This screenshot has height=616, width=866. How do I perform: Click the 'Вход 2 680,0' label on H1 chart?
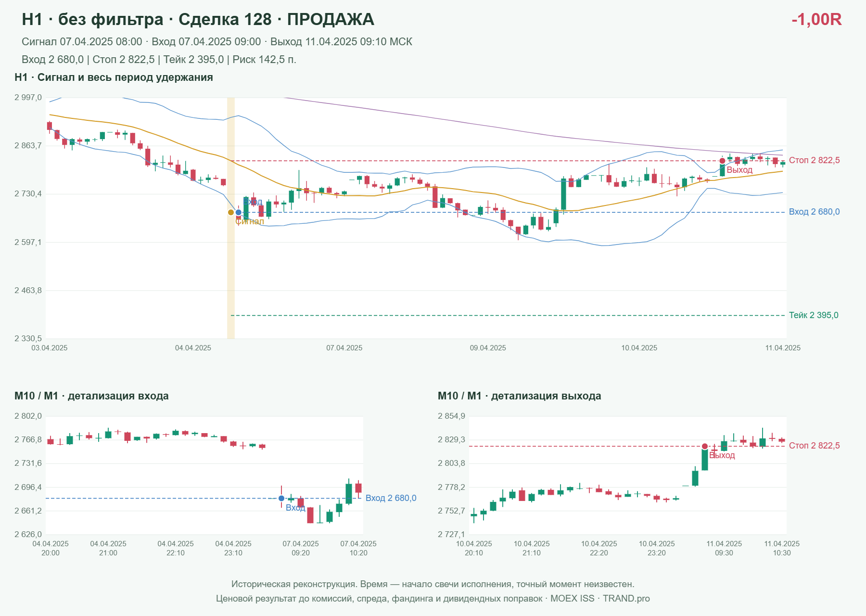[x=815, y=212]
